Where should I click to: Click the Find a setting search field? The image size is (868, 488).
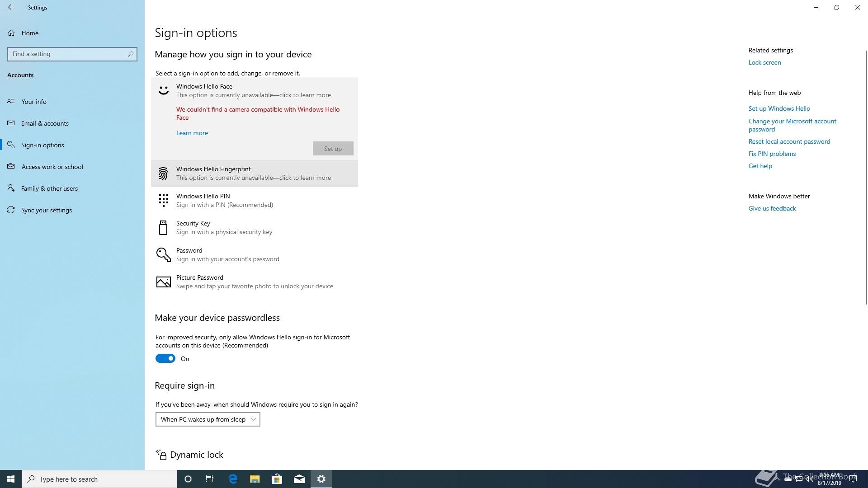coord(72,54)
